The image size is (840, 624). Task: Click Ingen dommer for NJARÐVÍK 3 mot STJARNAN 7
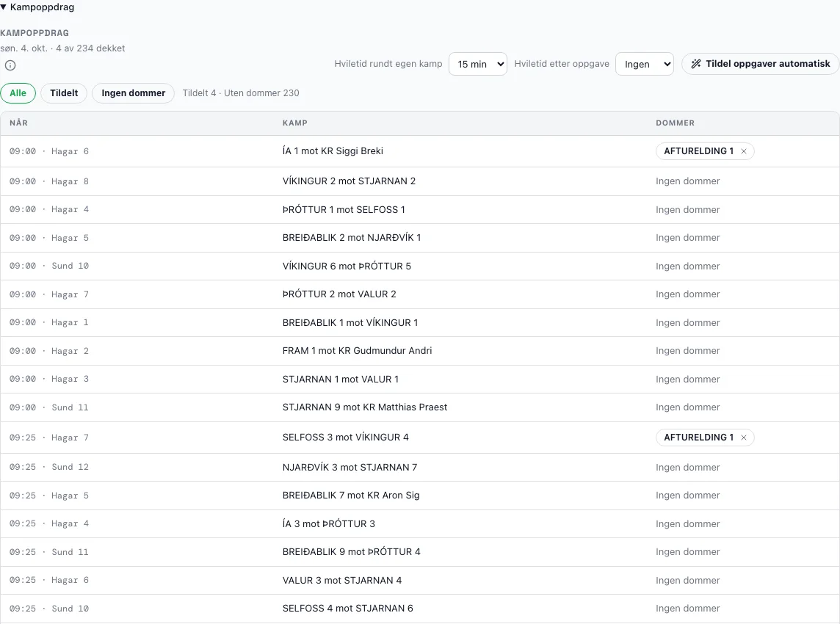click(x=688, y=468)
